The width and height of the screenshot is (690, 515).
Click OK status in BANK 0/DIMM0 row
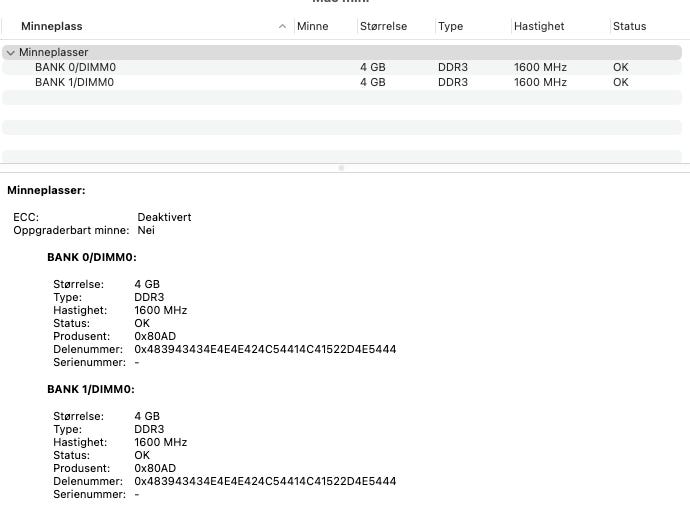620,67
